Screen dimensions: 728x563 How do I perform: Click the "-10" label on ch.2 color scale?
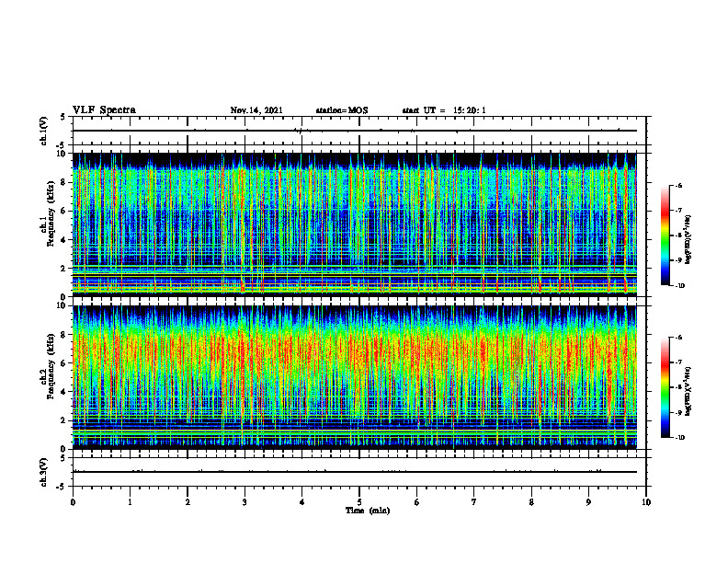[680, 438]
